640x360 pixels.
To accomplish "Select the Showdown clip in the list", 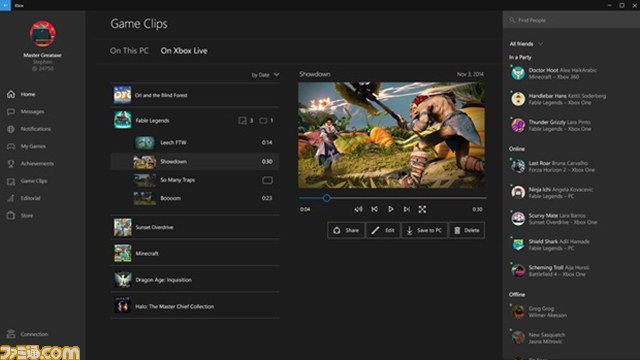I will coord(195,162).
